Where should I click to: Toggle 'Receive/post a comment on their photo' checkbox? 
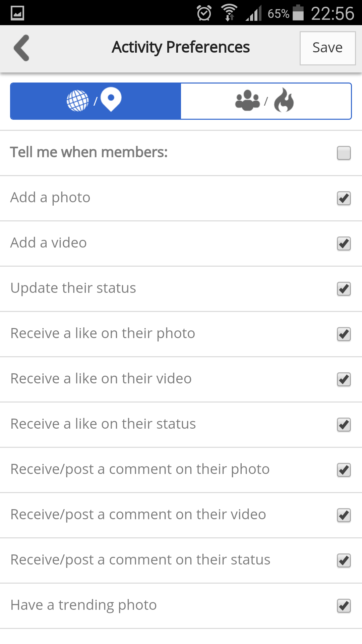click(x=344, y=470)
